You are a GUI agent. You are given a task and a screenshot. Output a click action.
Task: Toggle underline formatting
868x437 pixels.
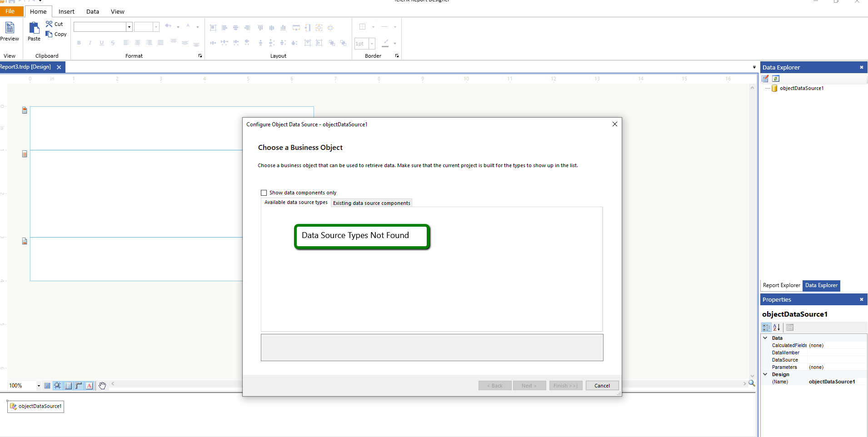point(101,43)
